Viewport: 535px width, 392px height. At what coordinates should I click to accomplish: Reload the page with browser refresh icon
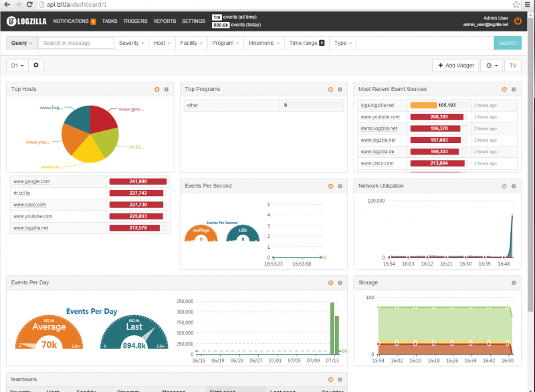tap(29, 5)
